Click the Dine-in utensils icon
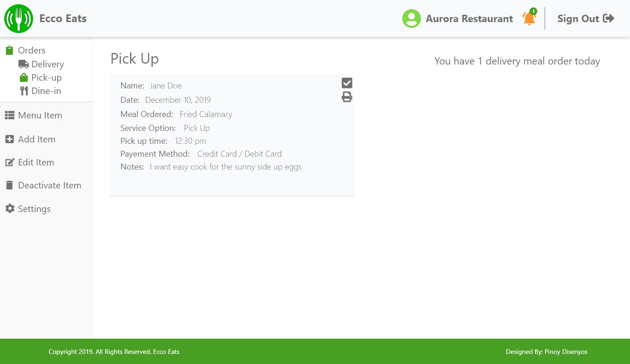Viewport: 630px width, 364px height. coord(24,91)
